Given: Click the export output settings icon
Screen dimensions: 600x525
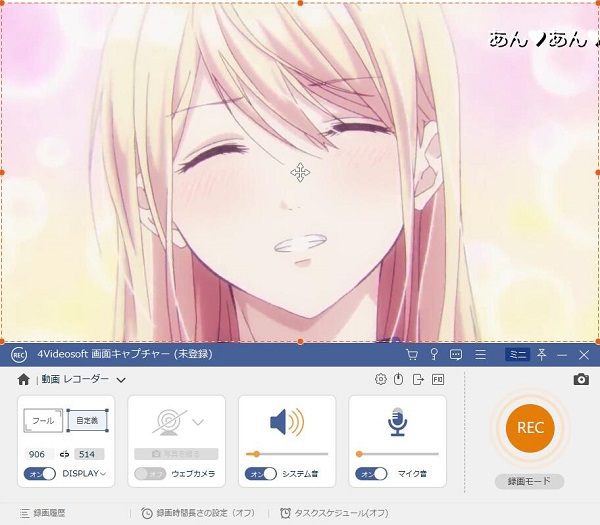Looking at the screenshot, I should click(418, 380).
